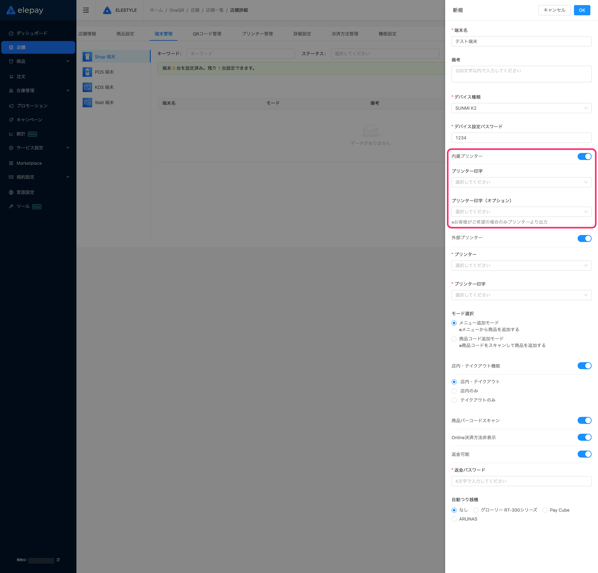Click the elepay logo in the sidebar
Screen dimensions: 598x573
click(x=25, y=10)
